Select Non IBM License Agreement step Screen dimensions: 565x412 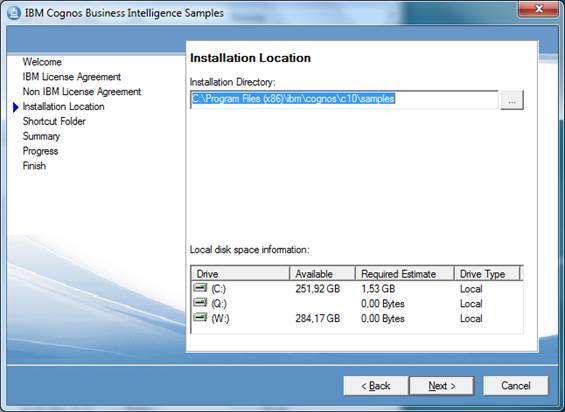click(82, 92)
